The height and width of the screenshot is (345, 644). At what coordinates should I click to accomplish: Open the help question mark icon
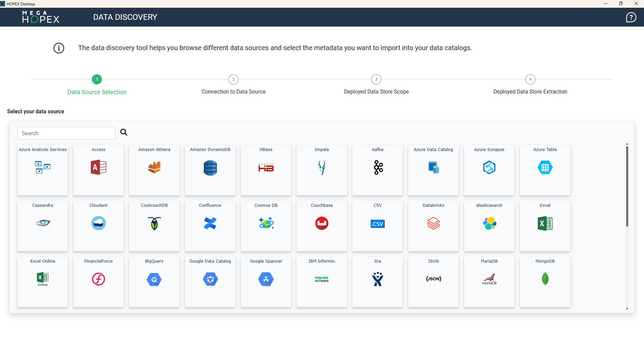[x=631, y=17]
